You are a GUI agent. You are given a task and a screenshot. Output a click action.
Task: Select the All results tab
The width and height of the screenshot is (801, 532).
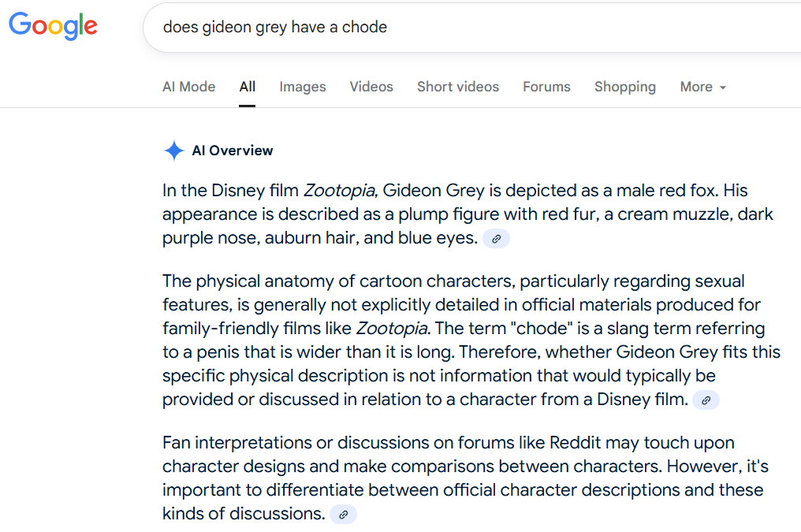pyautogui.click(x=248, y=87)
